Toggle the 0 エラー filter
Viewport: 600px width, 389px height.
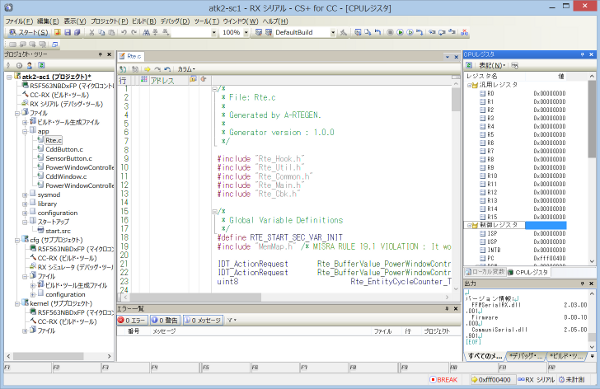132,320
